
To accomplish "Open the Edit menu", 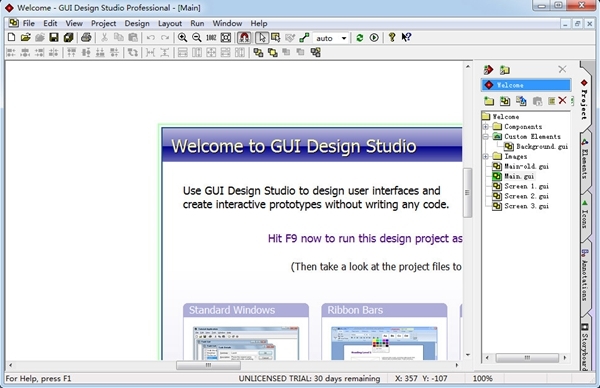I will 50,23.
